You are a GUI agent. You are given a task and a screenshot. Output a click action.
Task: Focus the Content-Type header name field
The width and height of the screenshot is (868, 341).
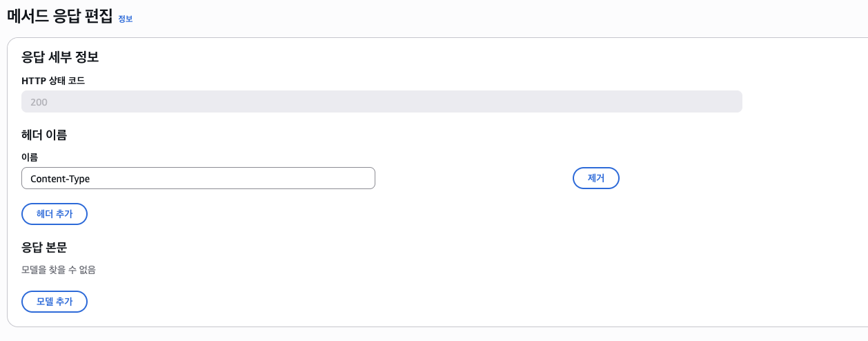point(198,178)
